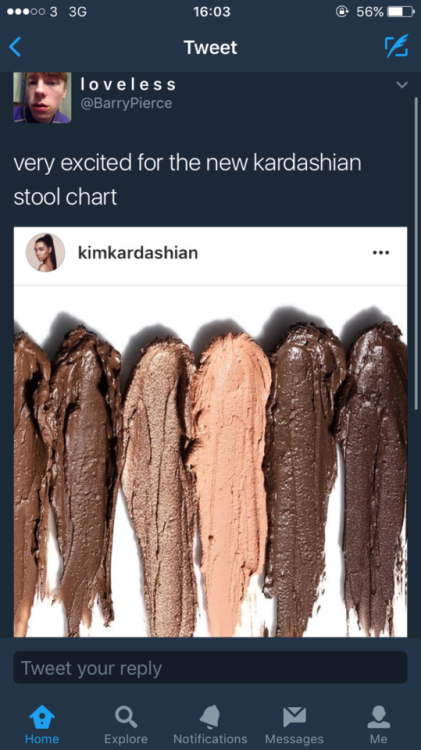Open the Messages envelope icon

[294, 717]
